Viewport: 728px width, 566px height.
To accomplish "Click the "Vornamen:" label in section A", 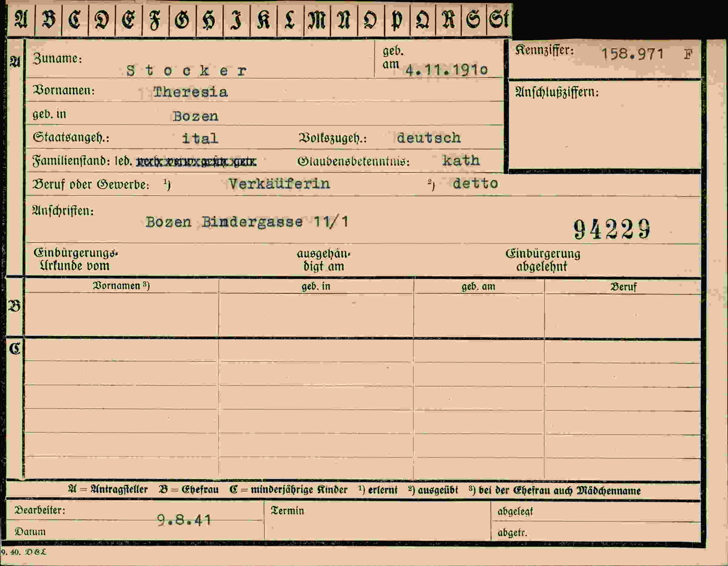I will coord(64,90).
